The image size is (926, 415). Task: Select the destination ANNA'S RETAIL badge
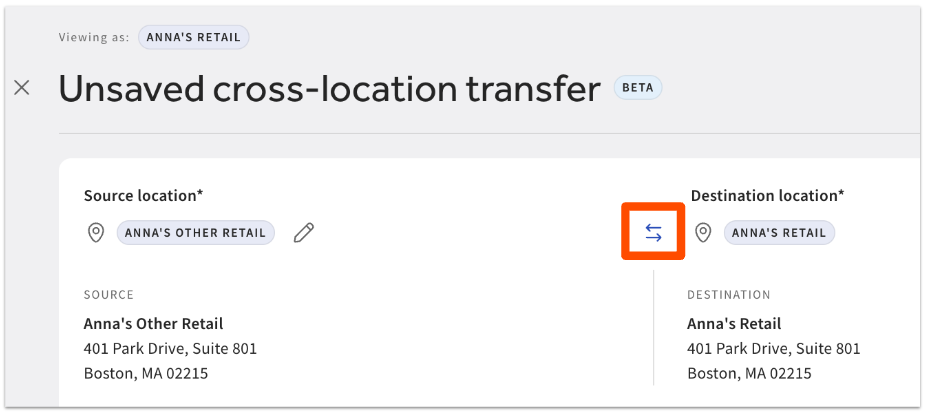[x=779, y=233]
